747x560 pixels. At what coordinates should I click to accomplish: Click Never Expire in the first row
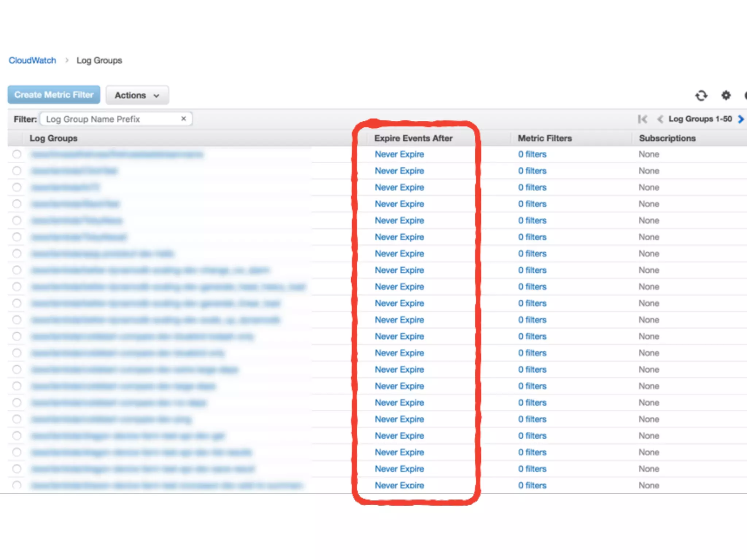click(399, 154)
